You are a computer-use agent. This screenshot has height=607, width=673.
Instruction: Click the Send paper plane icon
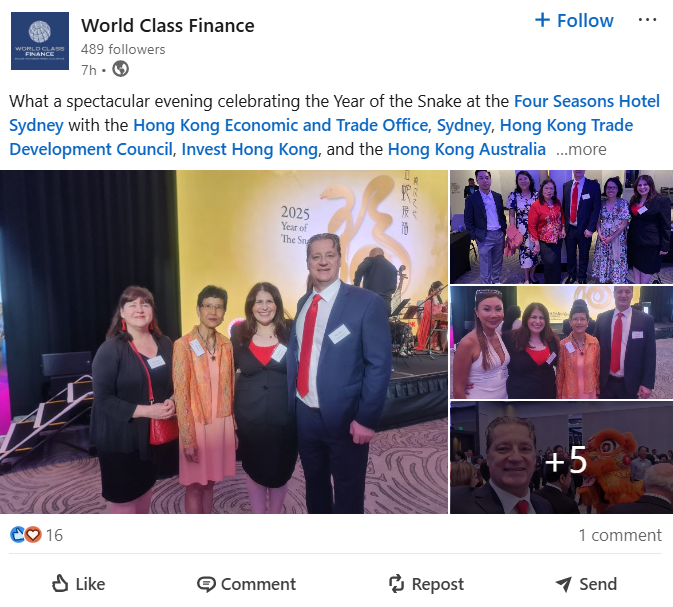tap(564, 584)
